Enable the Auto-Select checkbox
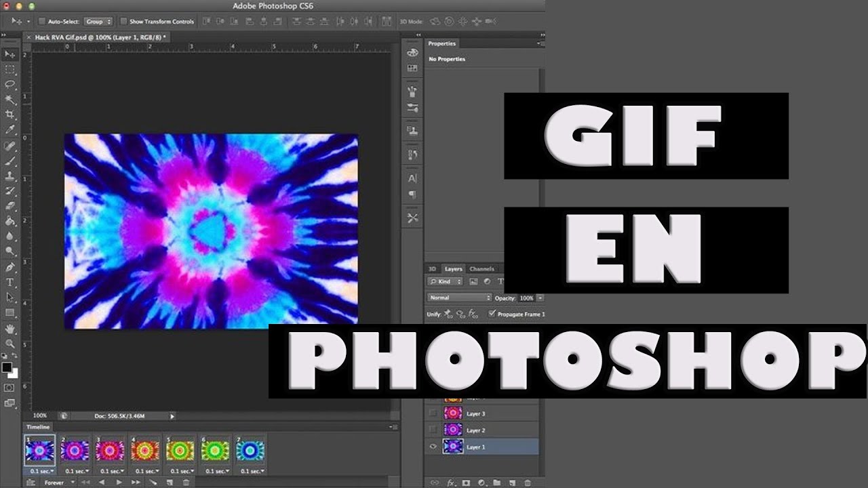Image resolution: width=868 pixels, height=488 pixels. pos(41,22)
